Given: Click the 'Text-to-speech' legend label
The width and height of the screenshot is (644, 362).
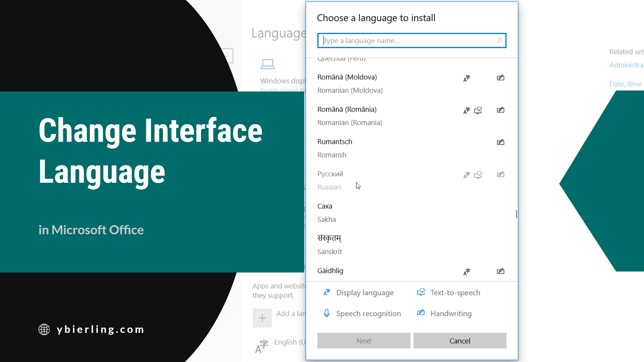Looking at the screenshot, I should coord(455,293).
